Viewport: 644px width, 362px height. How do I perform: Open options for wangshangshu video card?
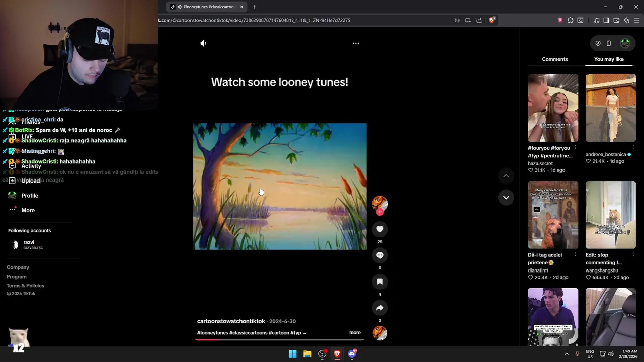click(633, 254)
